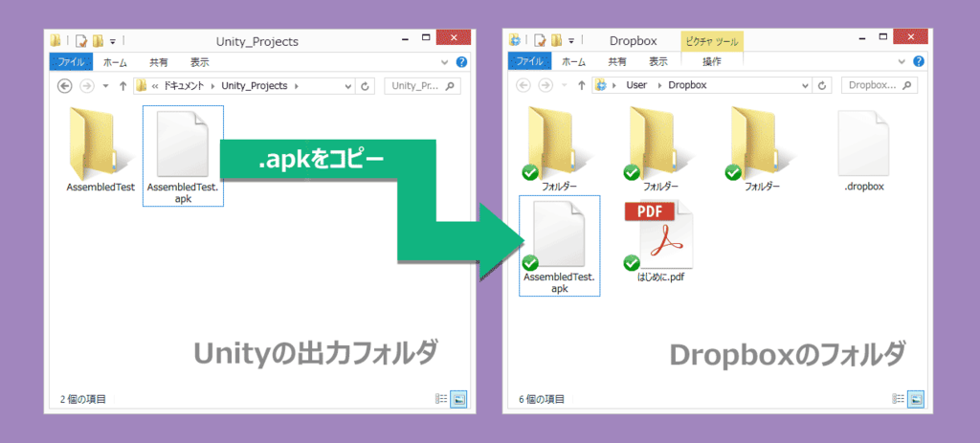Image resolution: width=980 pixels, height=443 pixels.
Task: Switch Dropbox window to details view
Action: (x=899, y=398)
